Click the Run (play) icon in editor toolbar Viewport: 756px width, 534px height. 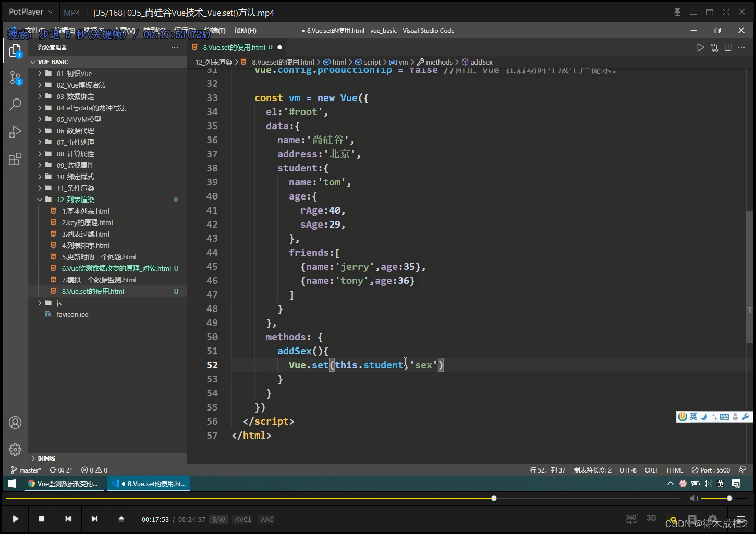[x=700, y=47]
